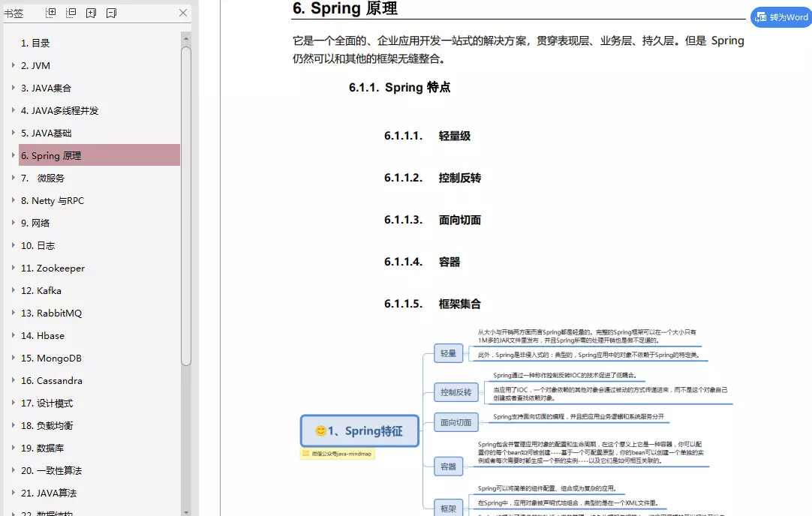Expand the 8. Netty 与RPC bookmark arrow
The height and width of the screenshot is (516, 812).
13,200
